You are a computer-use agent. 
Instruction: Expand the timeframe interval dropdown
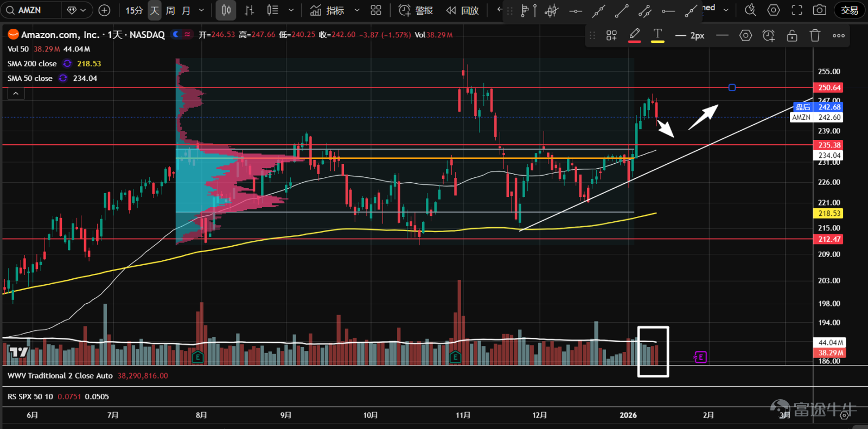point(202,10)
